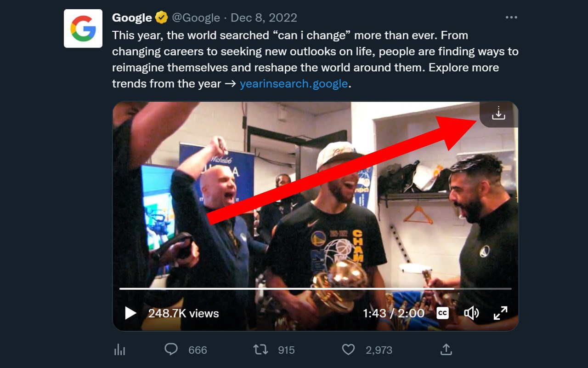Click the video download icon

coord(498,114)
